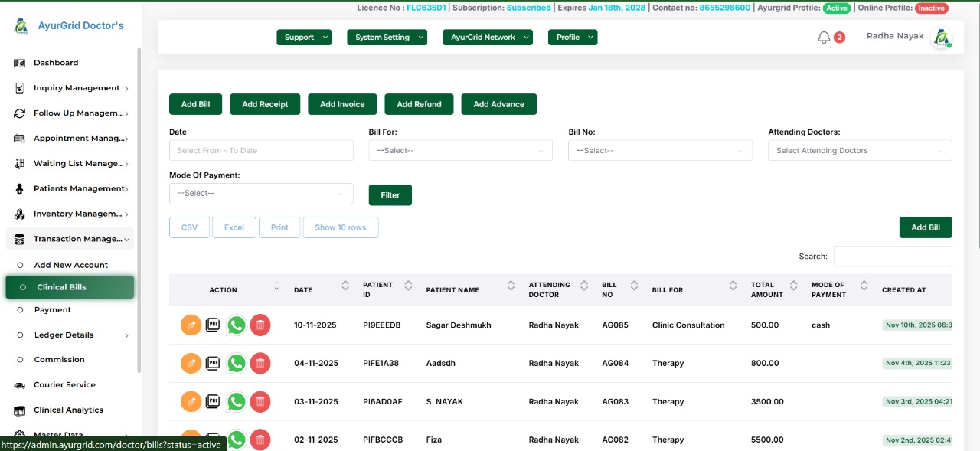
Task: Open Radha Nayak's profile avatar
Action: tap(942, 37)
